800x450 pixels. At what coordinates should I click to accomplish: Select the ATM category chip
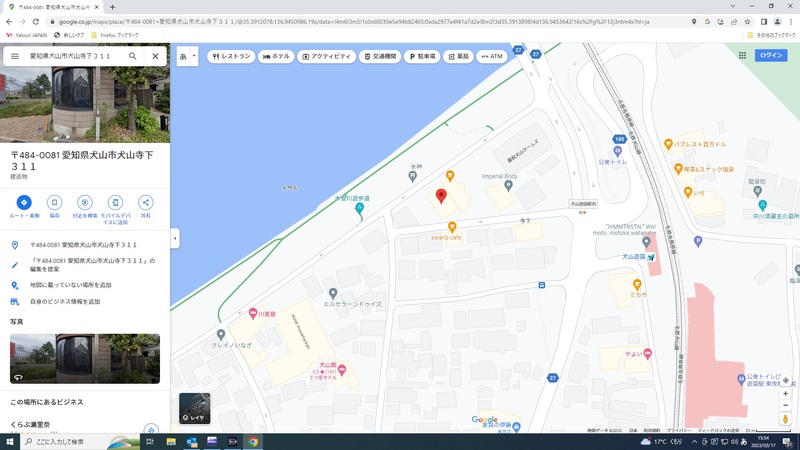492,57
